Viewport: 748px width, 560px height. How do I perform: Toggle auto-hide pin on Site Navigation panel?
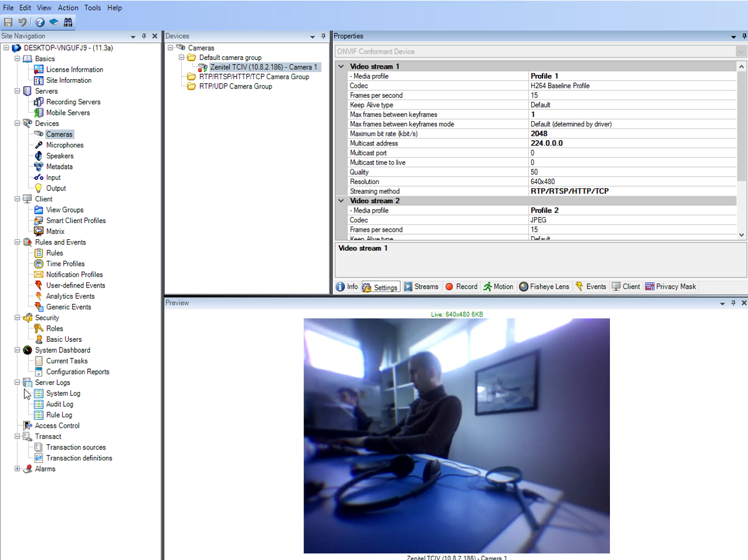pyautogui.click(x=144, y=36)
